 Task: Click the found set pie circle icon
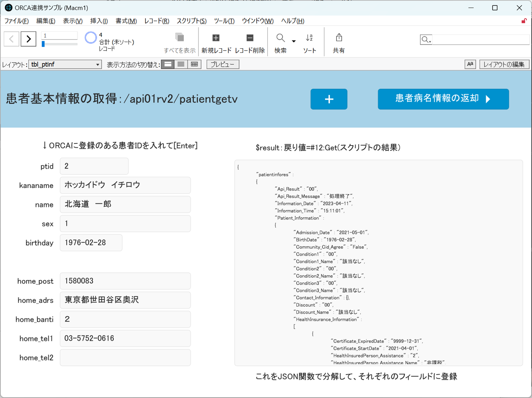90,38
